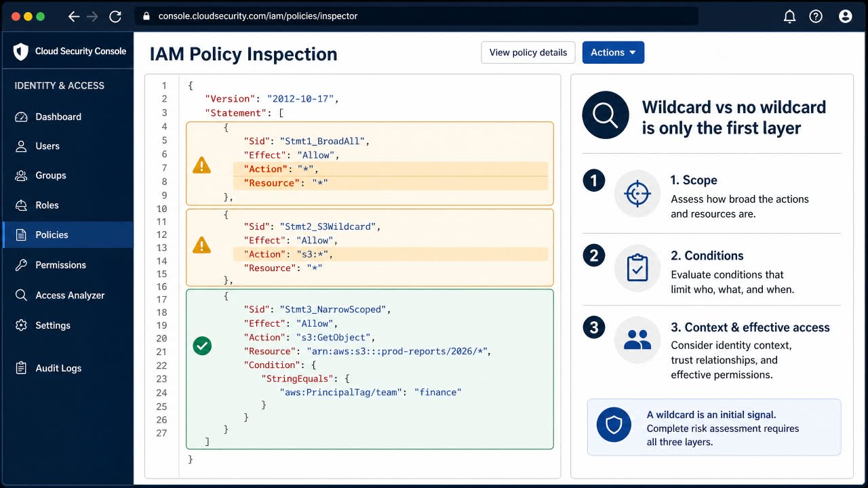Screen dimensions: 868x488
Task: Click the Permissions key icon
Action: [21, 265]
